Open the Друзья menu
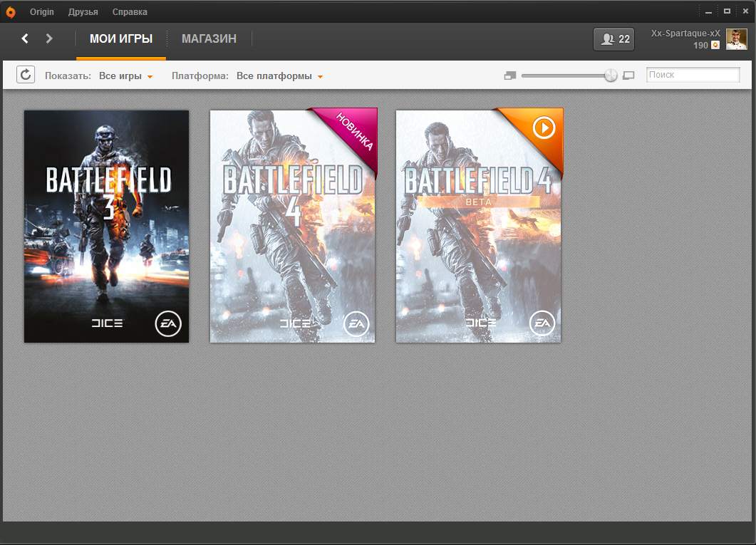The height and width of the screenshot is (545, 756). pyautogui.click(x=83, y=12)
